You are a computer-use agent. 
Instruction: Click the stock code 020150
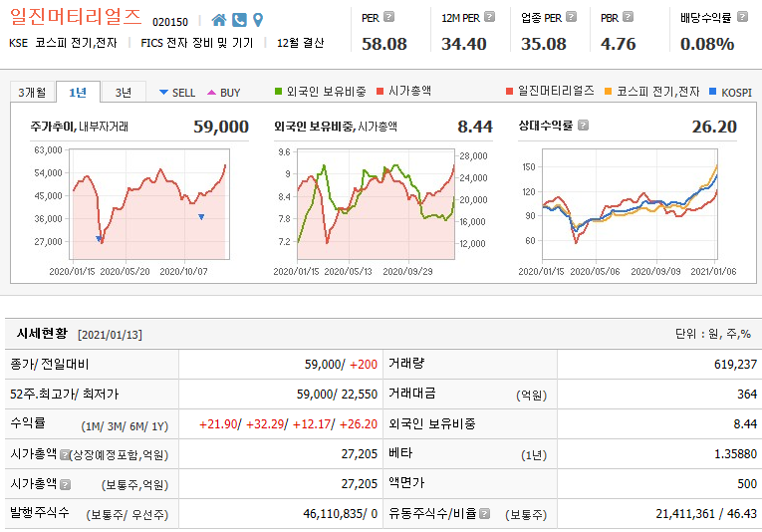pyautogui.click(x=170, y=22)
